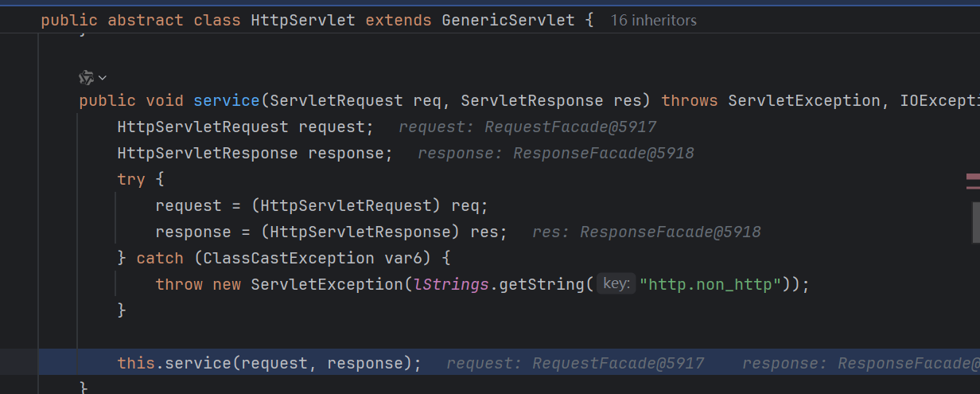Click the getString method call
The image size is (980, 394).
point(541,284)
